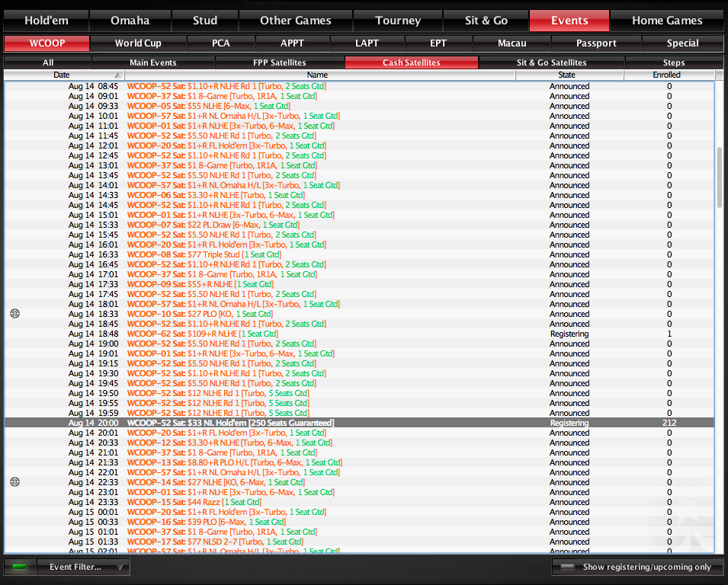Click the sort arrow on the Date column header
This screenshot has height=585, width=728.
click(x=117, y=75)
